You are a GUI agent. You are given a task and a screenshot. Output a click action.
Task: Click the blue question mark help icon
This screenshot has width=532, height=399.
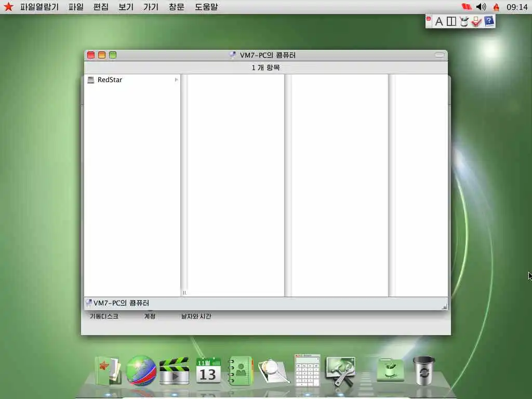(x=489, y=21)
